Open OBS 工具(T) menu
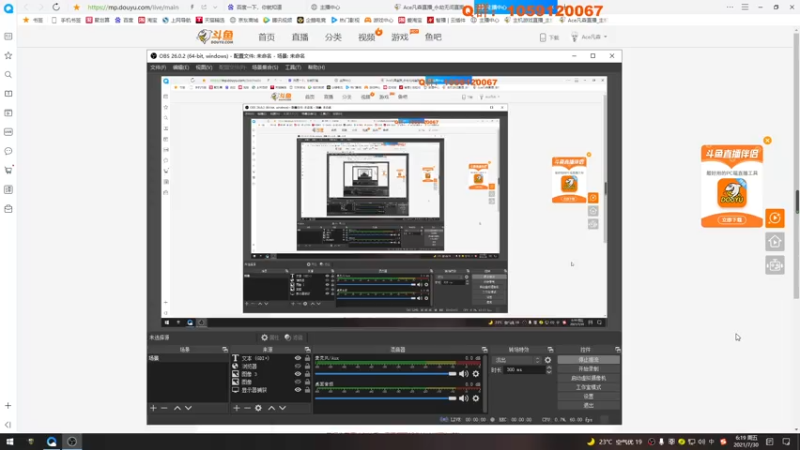Viewport: 800px width, 450px height. (x=293, y=67)
